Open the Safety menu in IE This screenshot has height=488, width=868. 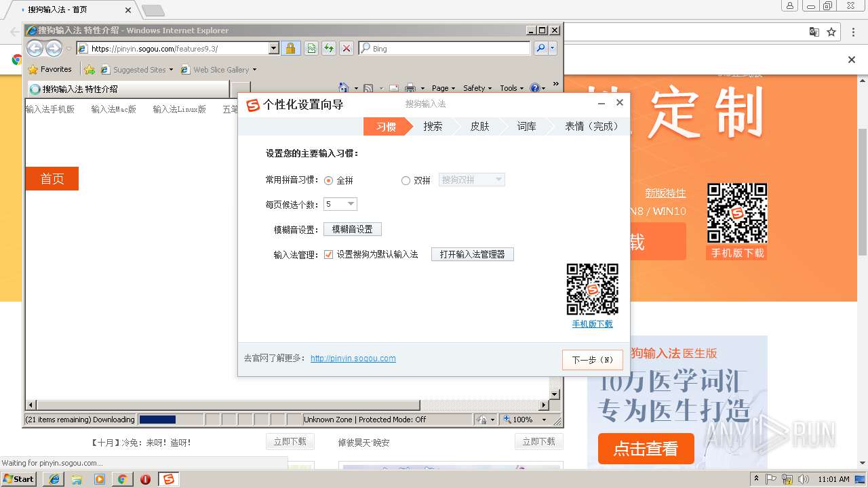pos(478,88)
